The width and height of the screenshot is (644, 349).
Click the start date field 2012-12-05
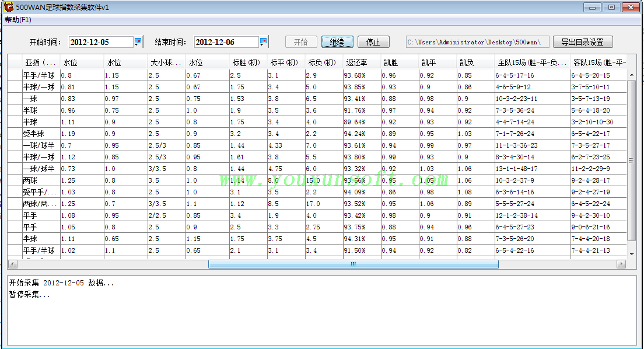click(101, 42)
